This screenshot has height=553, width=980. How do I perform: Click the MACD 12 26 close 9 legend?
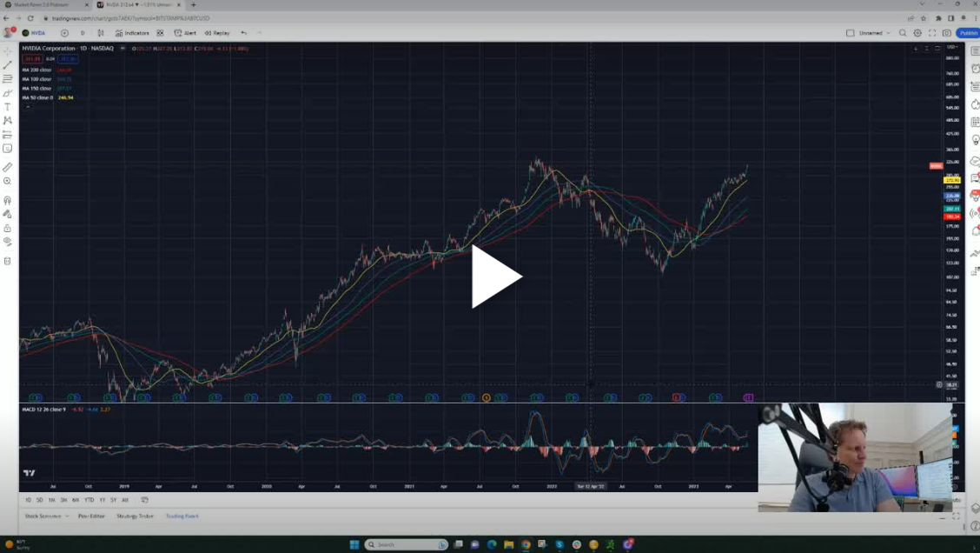pyautogui.click(x=43, y=410)
